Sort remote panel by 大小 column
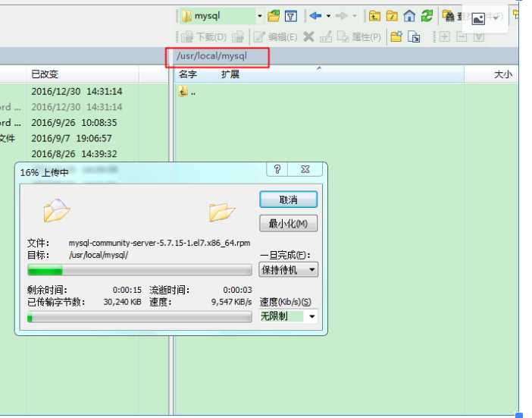This screenshot has height=418, width=532. click(x=503, y=74)
